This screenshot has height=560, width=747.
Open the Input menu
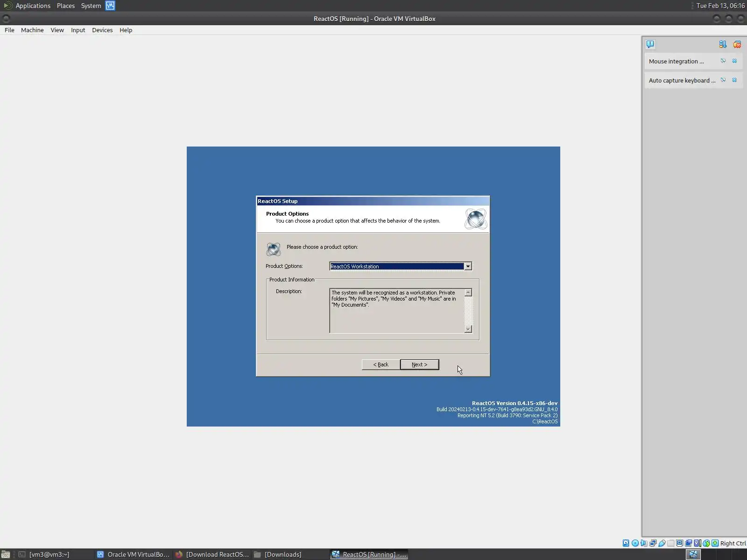(78, 30)
